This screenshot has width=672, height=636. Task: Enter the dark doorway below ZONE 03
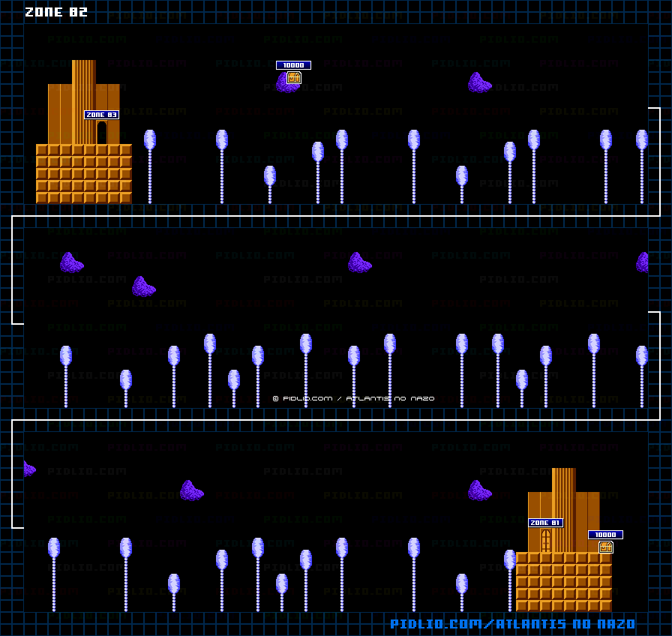pyautogui.click(x=101, y=133)
